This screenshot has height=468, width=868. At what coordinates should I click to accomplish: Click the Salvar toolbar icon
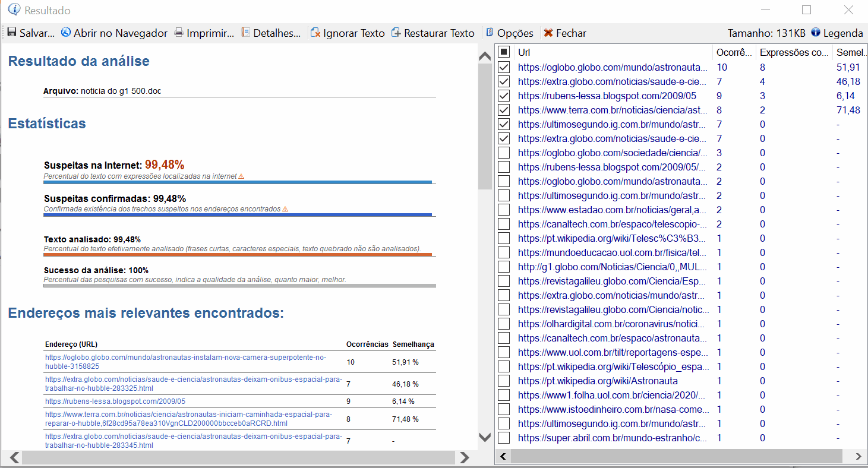(11, 33)
